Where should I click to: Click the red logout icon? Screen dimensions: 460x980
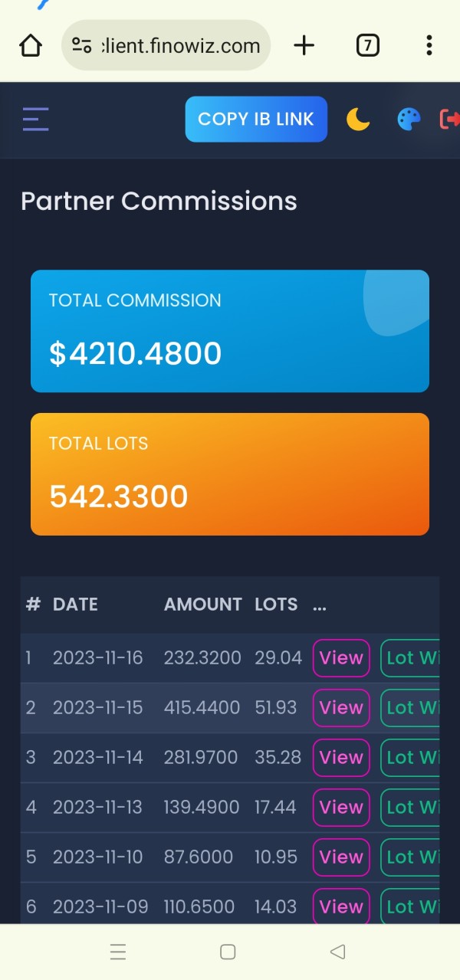pyautogui.click(x=449, y=120)
